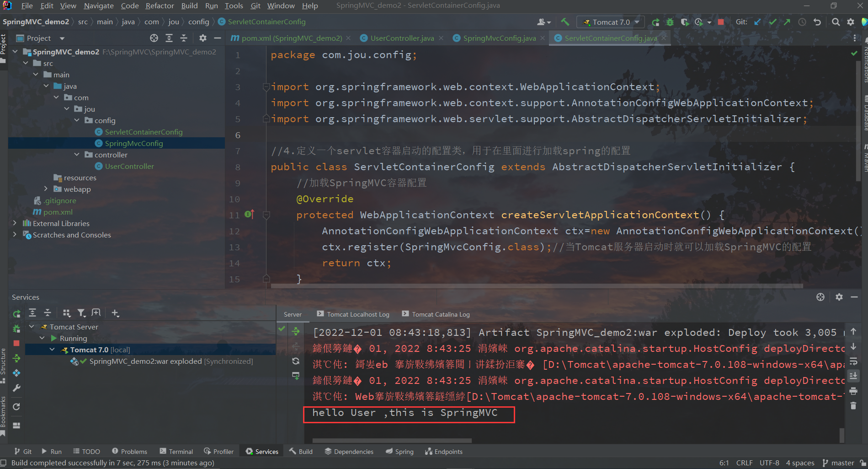Open Search Everywhere magnifier icon
Viewport: 868px width, 469px height.
[x=836, y=22]
